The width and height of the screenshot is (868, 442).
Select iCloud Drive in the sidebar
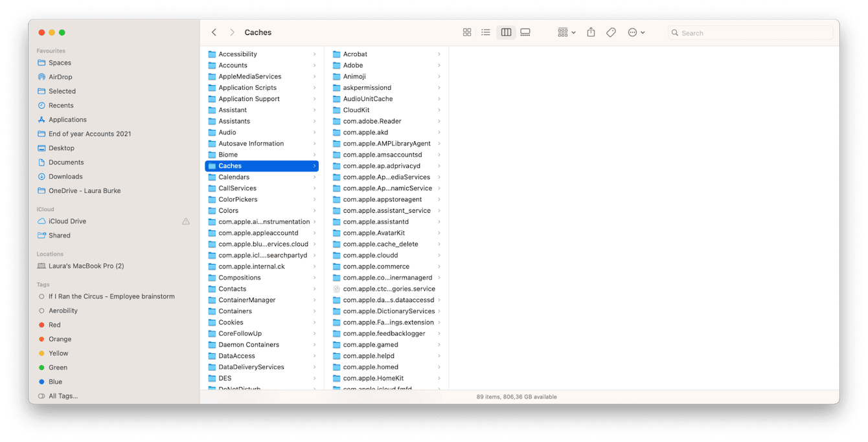coord(67,221)
